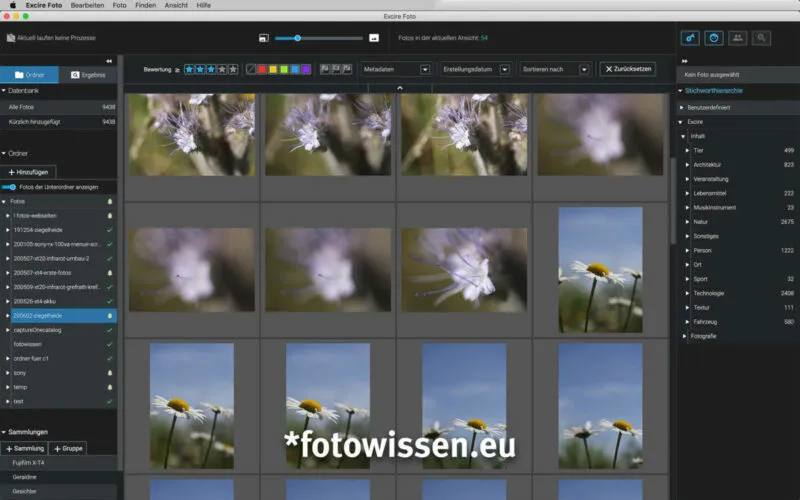
Task: Click small thumbnail size icon left of slider
Action: [264, 38]
